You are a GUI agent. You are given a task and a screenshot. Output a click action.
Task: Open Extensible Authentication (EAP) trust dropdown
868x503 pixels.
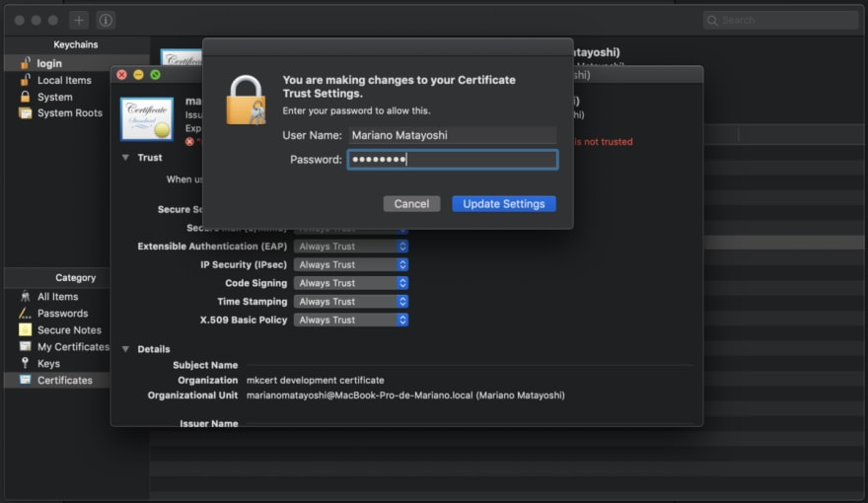coord(351,247)
